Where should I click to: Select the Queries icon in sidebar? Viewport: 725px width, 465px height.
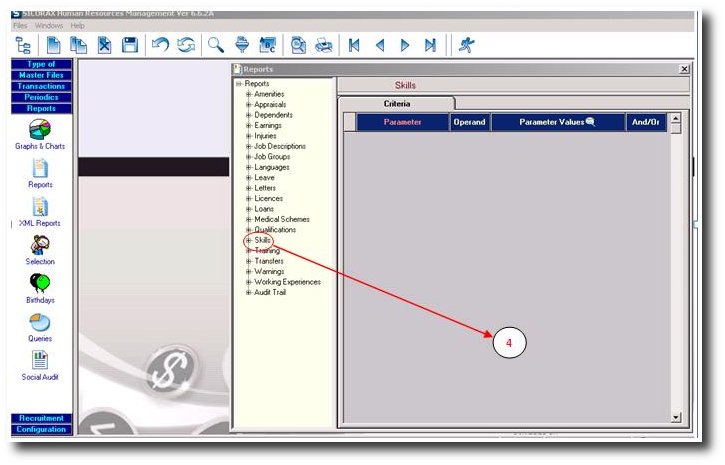coord(40,322)
